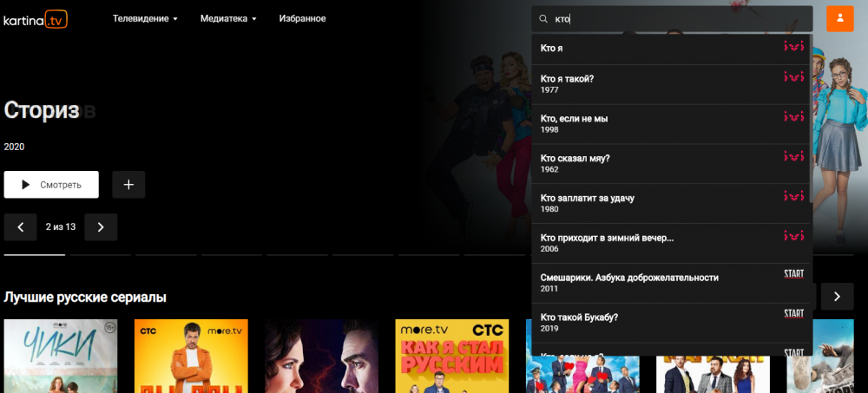Expand the Медиатека dropdown menu
Image resolution: width=868 pixels, height=393 pixels.
[x=228, y=18]
